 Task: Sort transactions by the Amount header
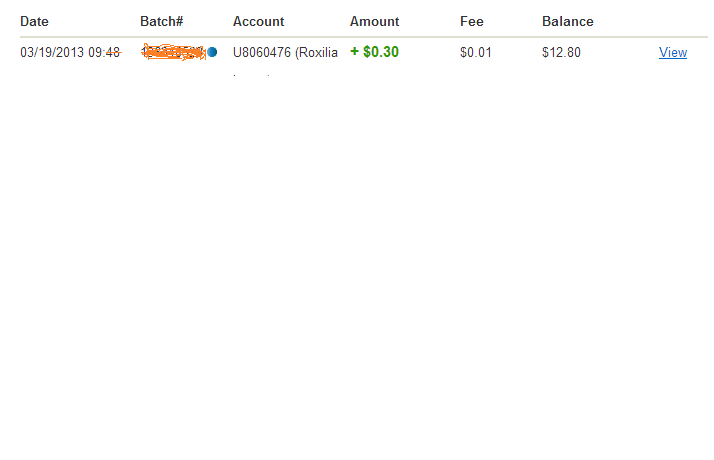click(374, 21)
